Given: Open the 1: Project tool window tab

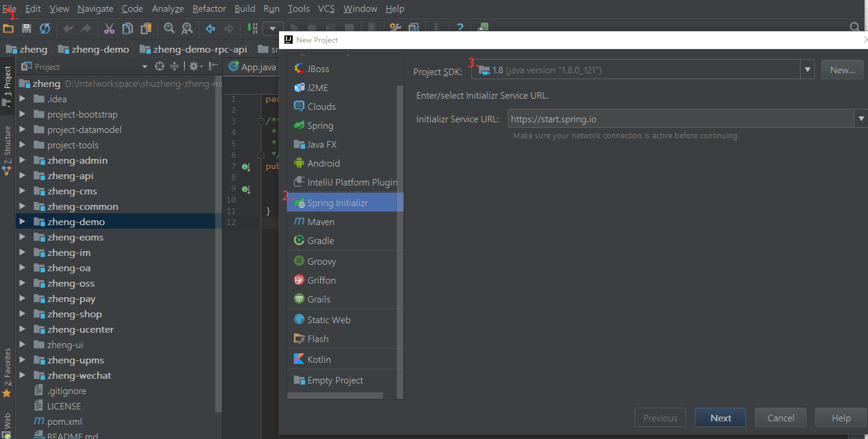Looking at the screenshot, I should pyautogui.click(x=7, y=87).
